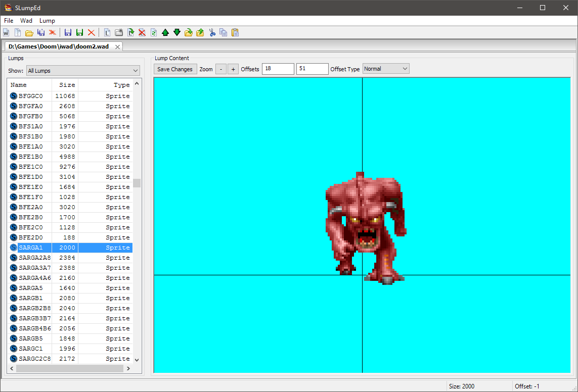Click the clipboard paste icon
578x392 pixels.
235,33
